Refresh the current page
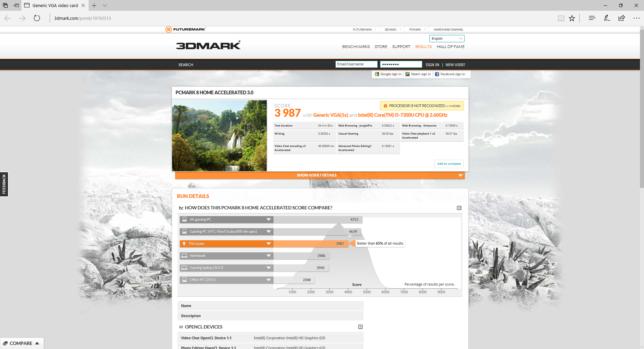The width and height of the screenshot is (644, 349). point(37,18)
